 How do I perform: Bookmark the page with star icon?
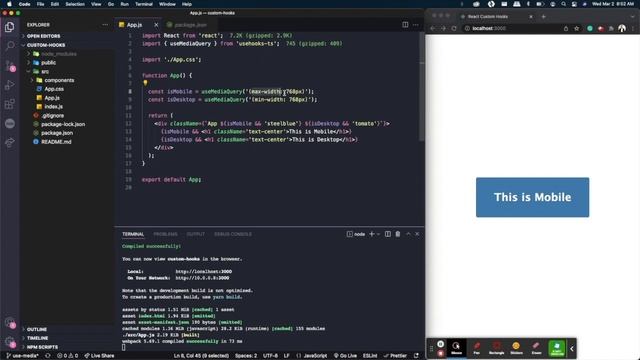[576, 29]
